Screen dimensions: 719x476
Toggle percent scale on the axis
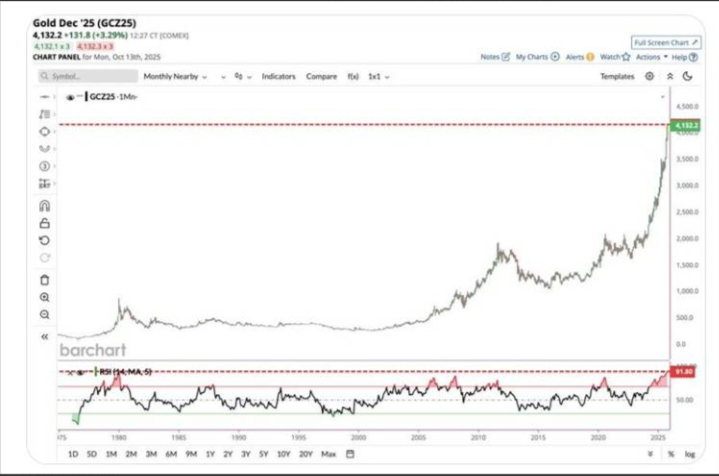click(671, 454)
